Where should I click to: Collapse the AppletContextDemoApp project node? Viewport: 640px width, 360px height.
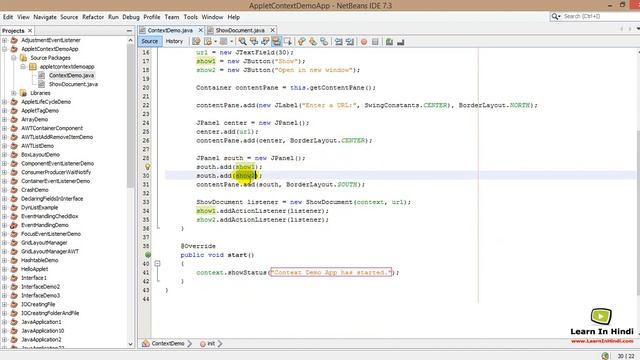[x=4, y=49]
